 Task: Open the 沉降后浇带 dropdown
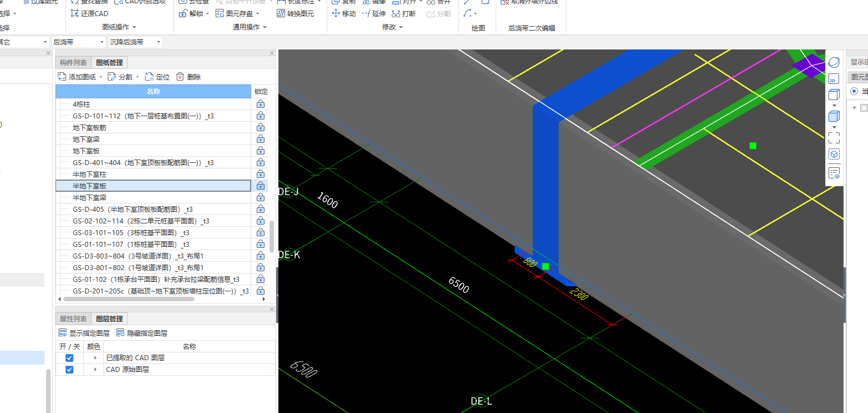tap(136, 42)
